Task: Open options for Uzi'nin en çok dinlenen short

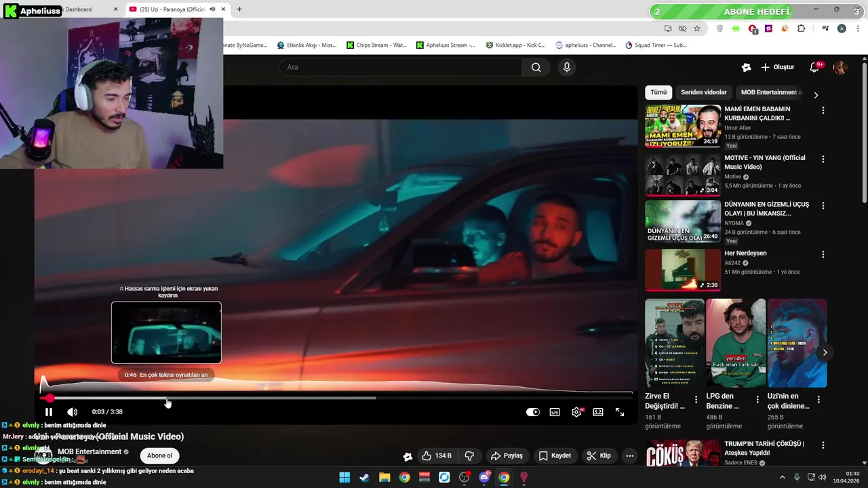Action: point(818,400)
